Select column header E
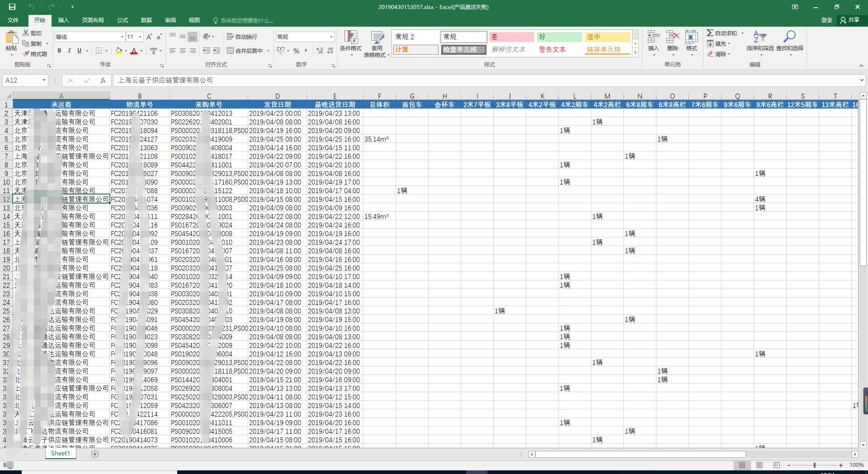The width and height of the screenshot is (868, 474). point(335,96)
